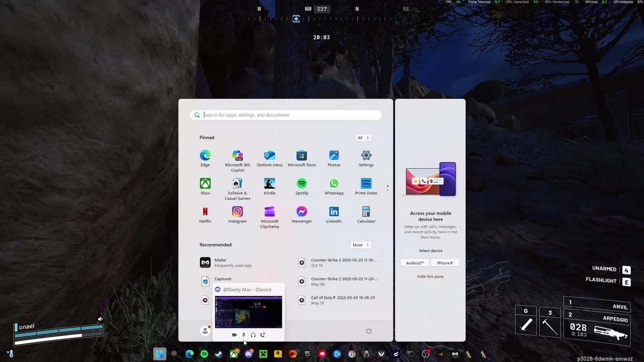Open Spotify from the pinned grid
Image resolution: width=644 pixels, height=362 pixels.
(x=302, y=187)
